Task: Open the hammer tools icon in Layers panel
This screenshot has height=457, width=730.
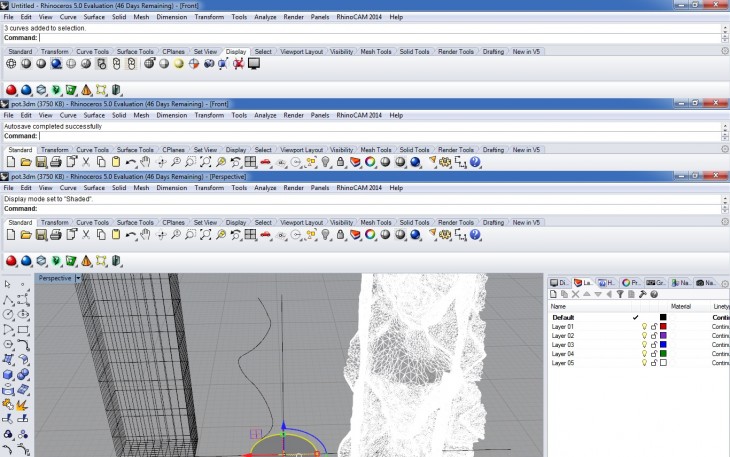Action: click(x=643, y=294)
